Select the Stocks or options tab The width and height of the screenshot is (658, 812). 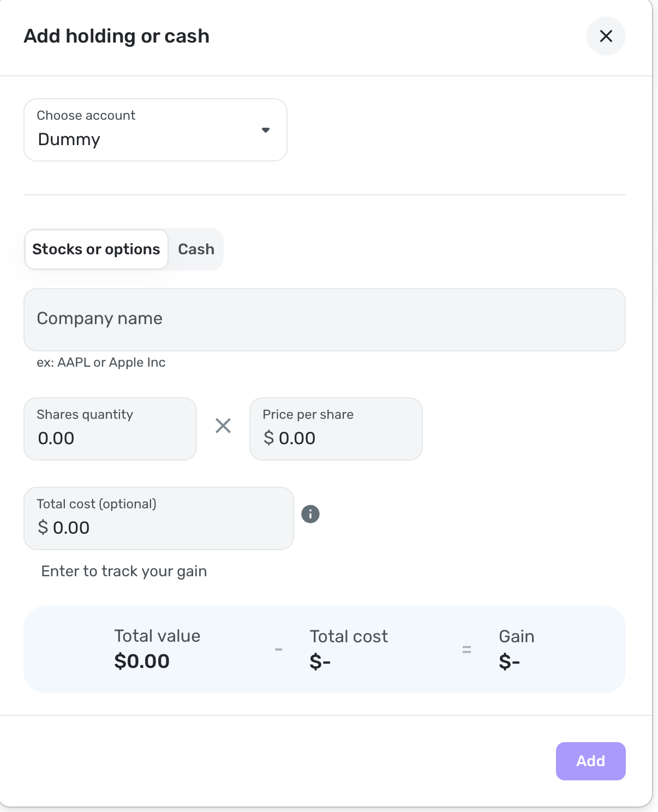point(97,249)
